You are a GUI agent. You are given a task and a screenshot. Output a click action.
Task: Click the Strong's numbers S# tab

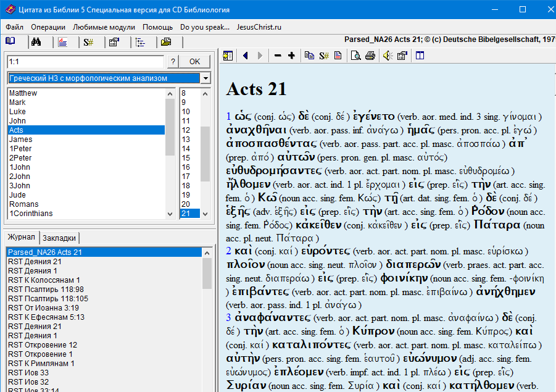tap(88, 42)
